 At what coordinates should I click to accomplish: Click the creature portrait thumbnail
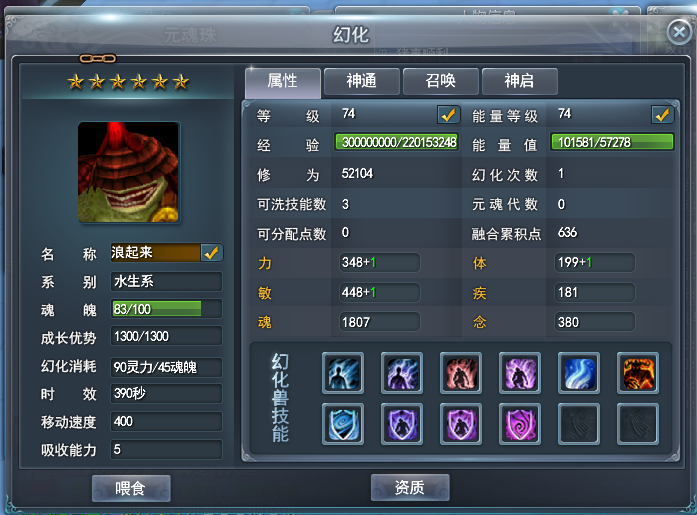tap(129, 172)
